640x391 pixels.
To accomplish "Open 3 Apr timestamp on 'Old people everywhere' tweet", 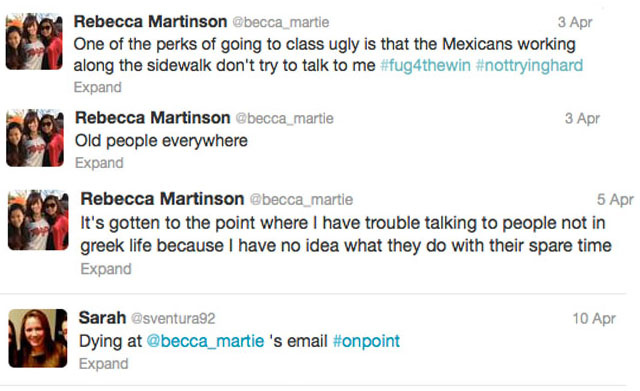I will pos(582,118).
